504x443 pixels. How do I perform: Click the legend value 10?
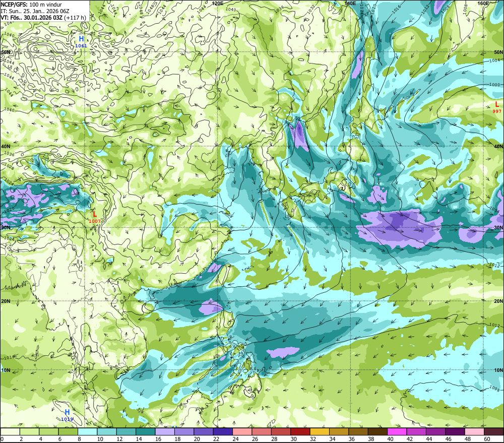click(100, 439)
